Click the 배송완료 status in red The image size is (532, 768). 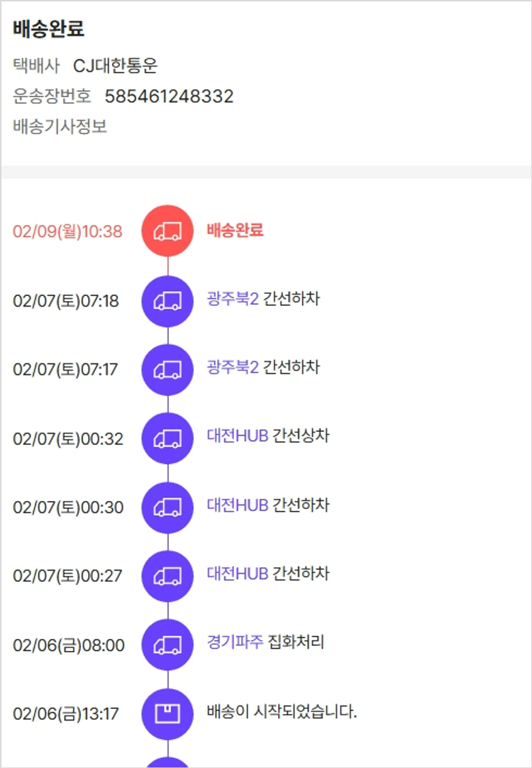(x=235, y=230)
